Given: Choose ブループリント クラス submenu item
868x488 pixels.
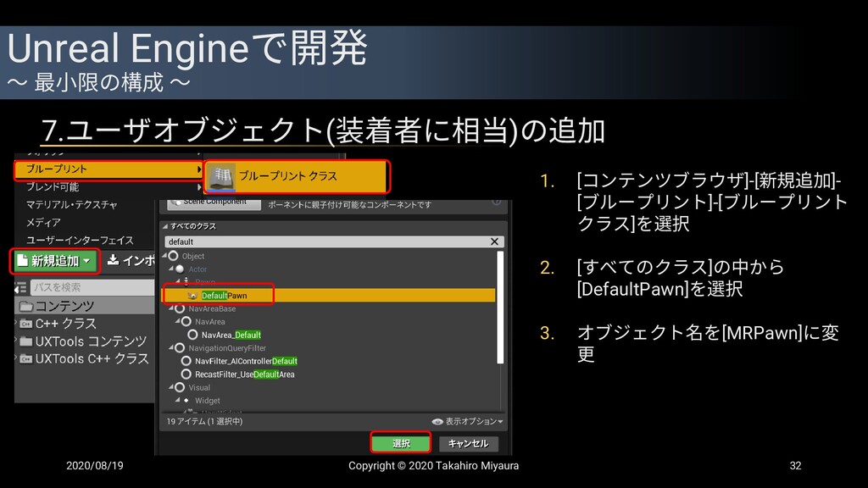Looking at the screenshot, I should pyautogui.click(x=297, y=176).
